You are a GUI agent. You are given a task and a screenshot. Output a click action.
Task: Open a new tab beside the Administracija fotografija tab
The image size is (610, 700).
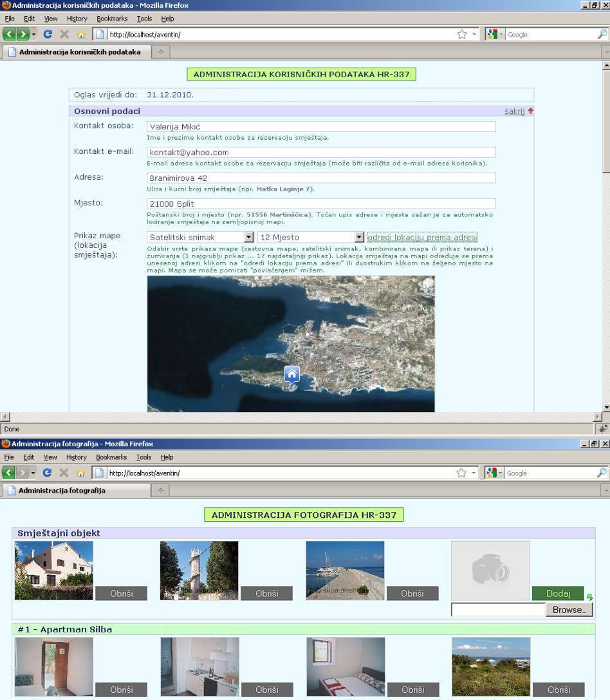[x=160, y=491]
